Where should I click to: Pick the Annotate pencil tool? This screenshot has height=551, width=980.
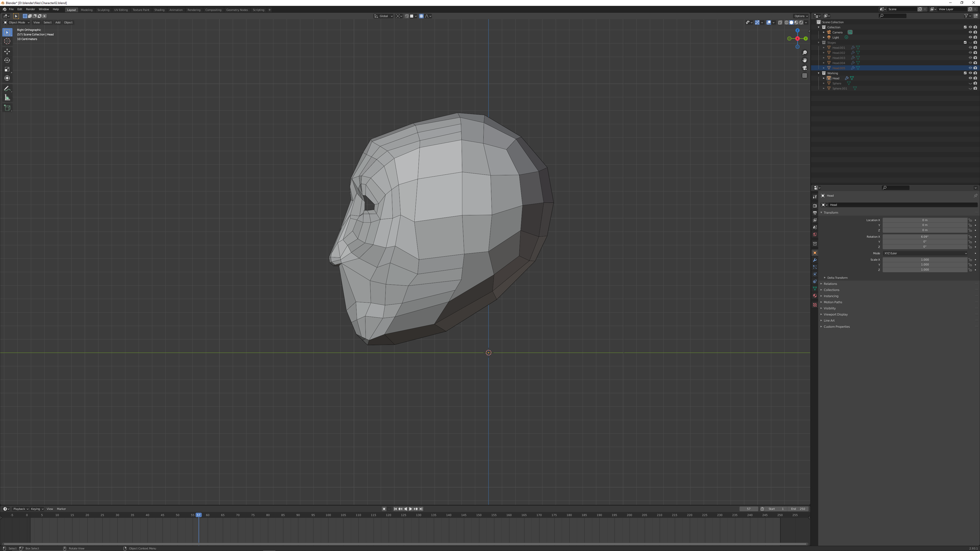click(x=7, y=89)
